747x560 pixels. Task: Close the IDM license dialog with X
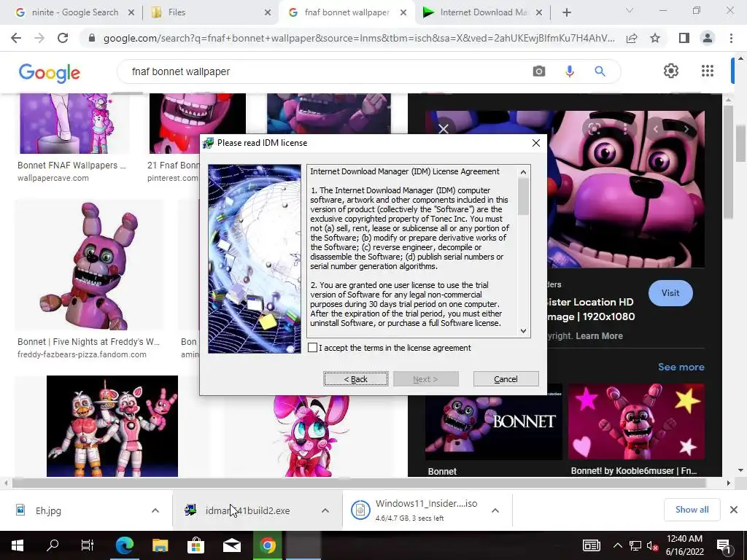536,143
